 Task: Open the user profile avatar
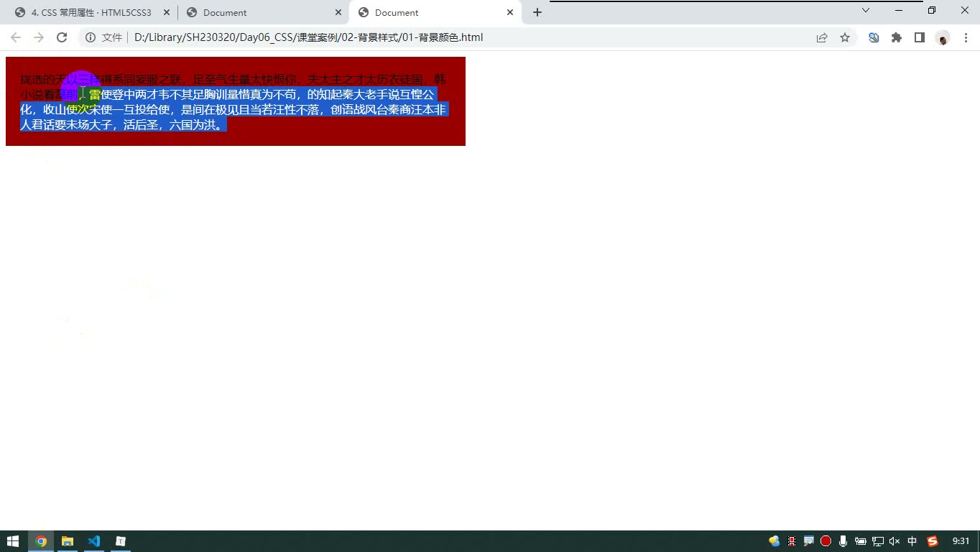(943, 37)
